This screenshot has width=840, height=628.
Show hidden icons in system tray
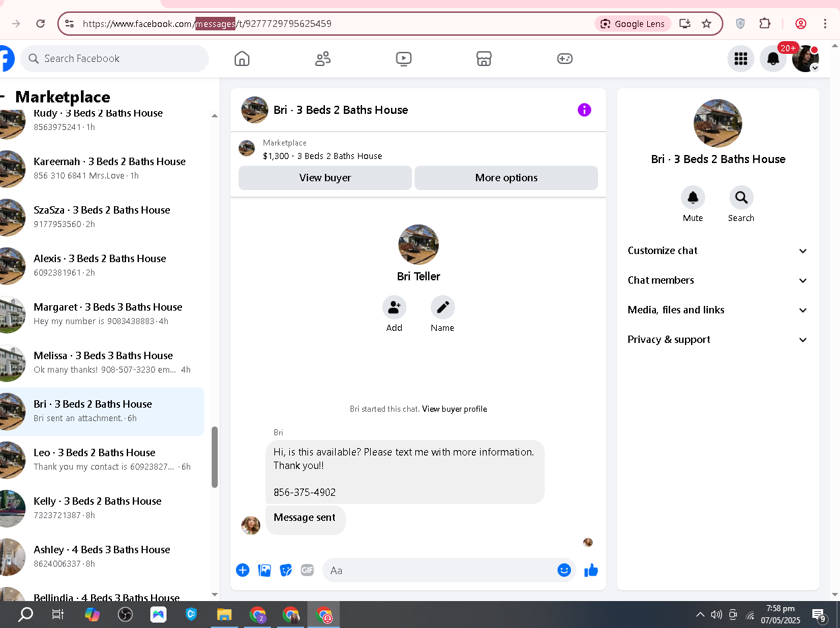pos(700,615)
